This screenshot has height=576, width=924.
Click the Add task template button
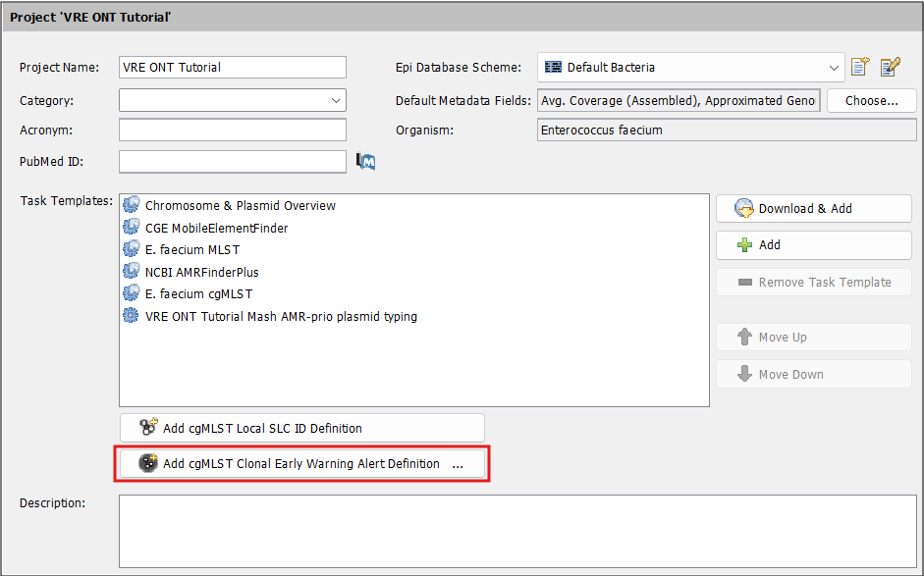(814, 245)
